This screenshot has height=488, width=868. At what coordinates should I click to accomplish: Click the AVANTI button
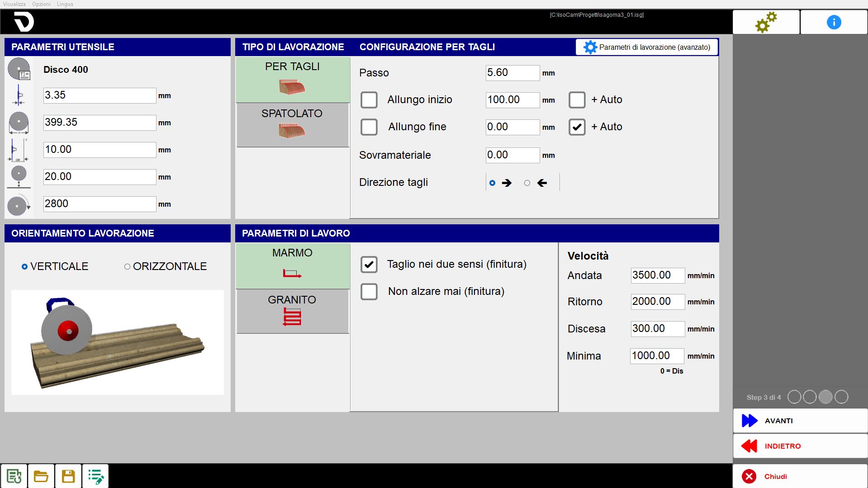coord(800,421)
